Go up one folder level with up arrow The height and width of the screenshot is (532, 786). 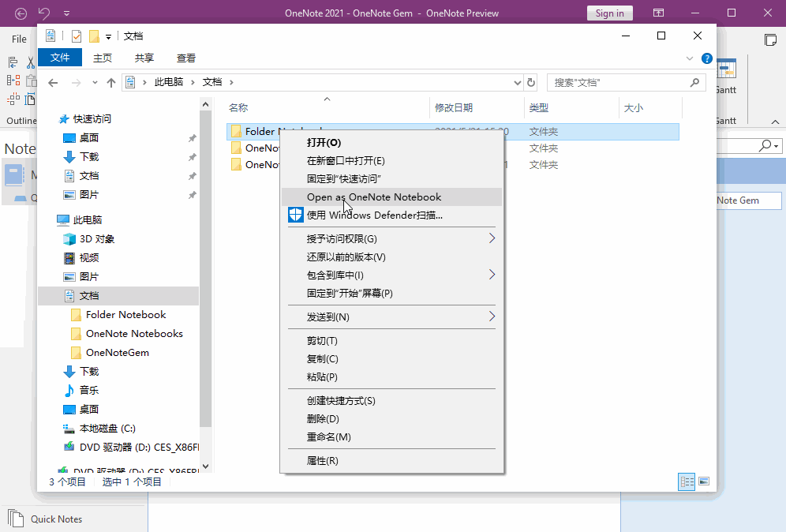click(111, 83)
